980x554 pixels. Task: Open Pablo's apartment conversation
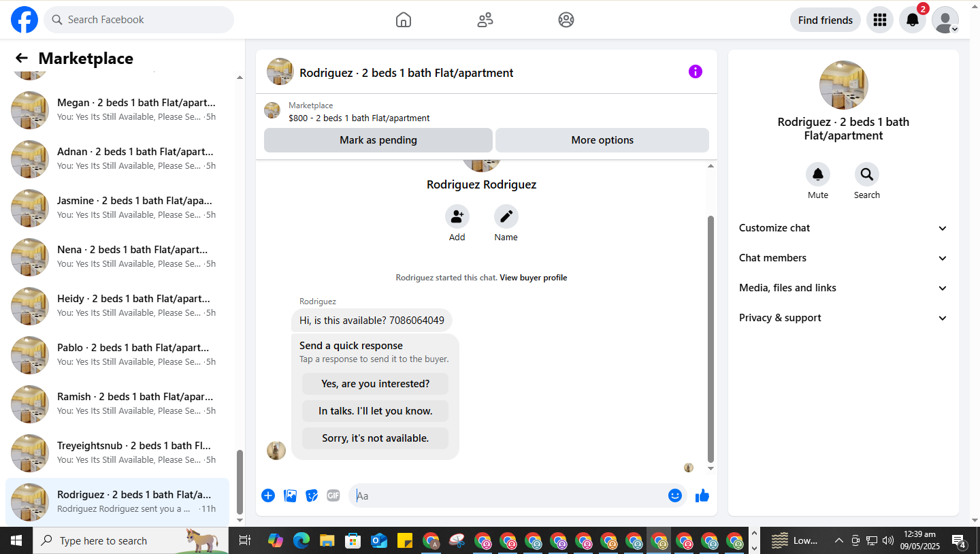point(118,355)
